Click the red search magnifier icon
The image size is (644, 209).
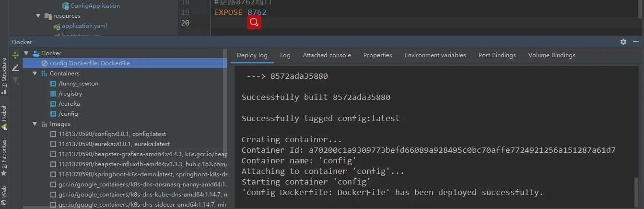click(x=254, y=22)
